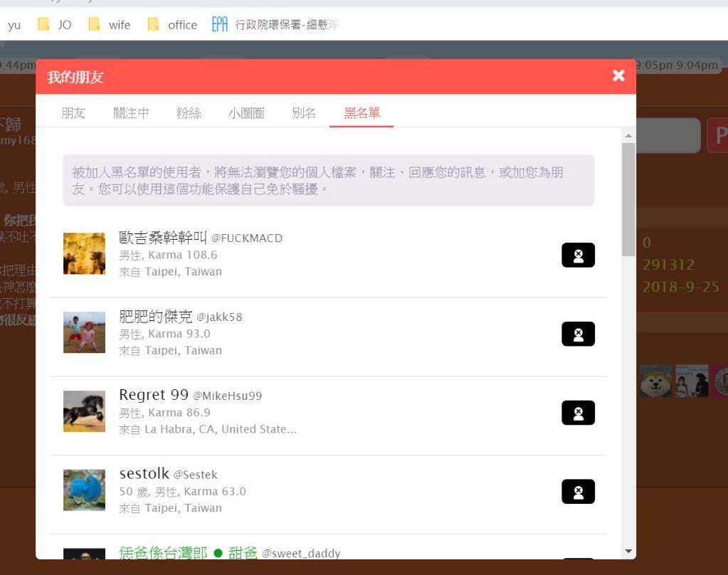This screenshot has height=575, width=728.
Task: Click the @jakk58 username text
Action: [219, 317]
